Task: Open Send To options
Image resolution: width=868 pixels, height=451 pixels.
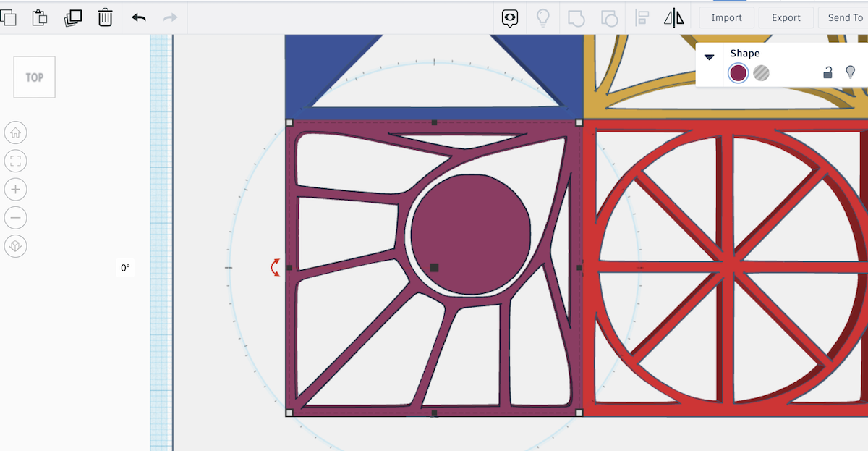Action: pos(844,17)
